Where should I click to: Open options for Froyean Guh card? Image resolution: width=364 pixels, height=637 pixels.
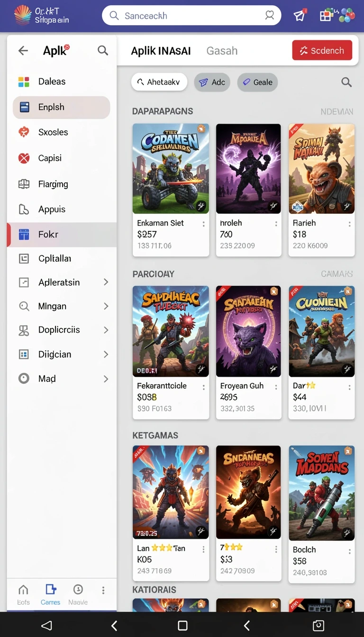point(276,387)
